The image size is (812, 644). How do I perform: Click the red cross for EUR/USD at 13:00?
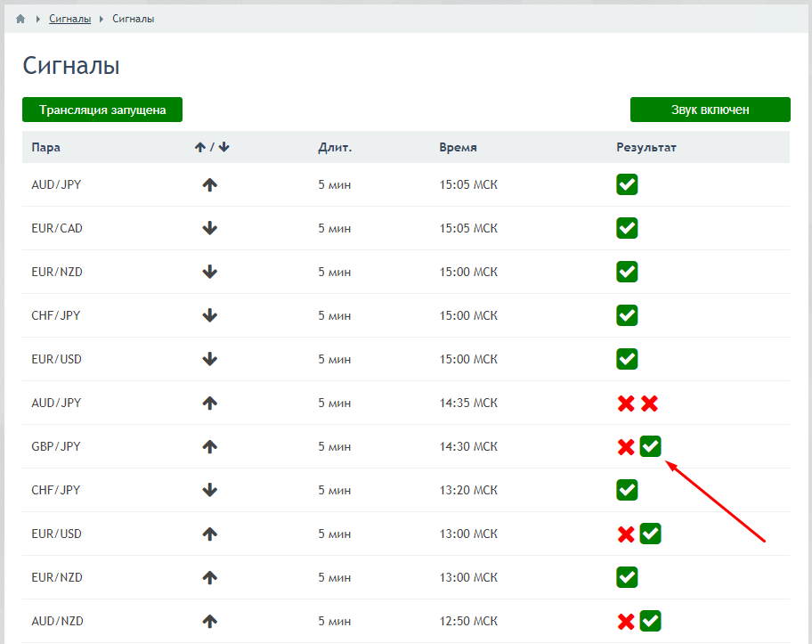pos(626,534)
